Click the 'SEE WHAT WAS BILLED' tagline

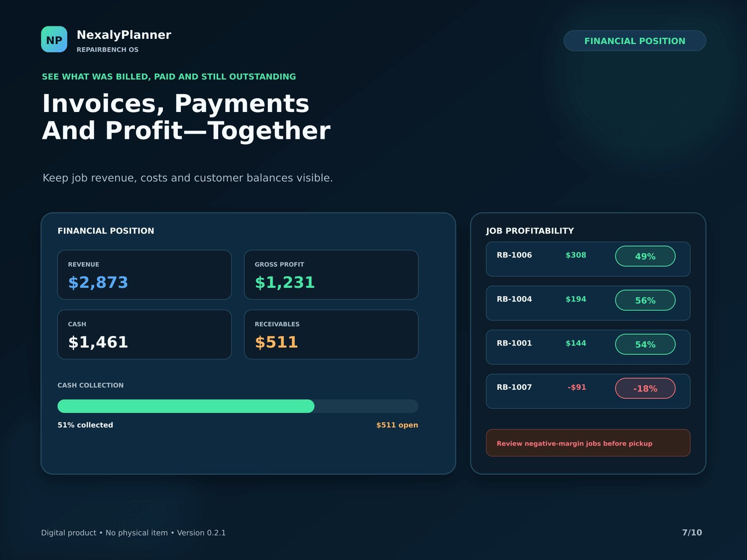[x=169, y=77]
